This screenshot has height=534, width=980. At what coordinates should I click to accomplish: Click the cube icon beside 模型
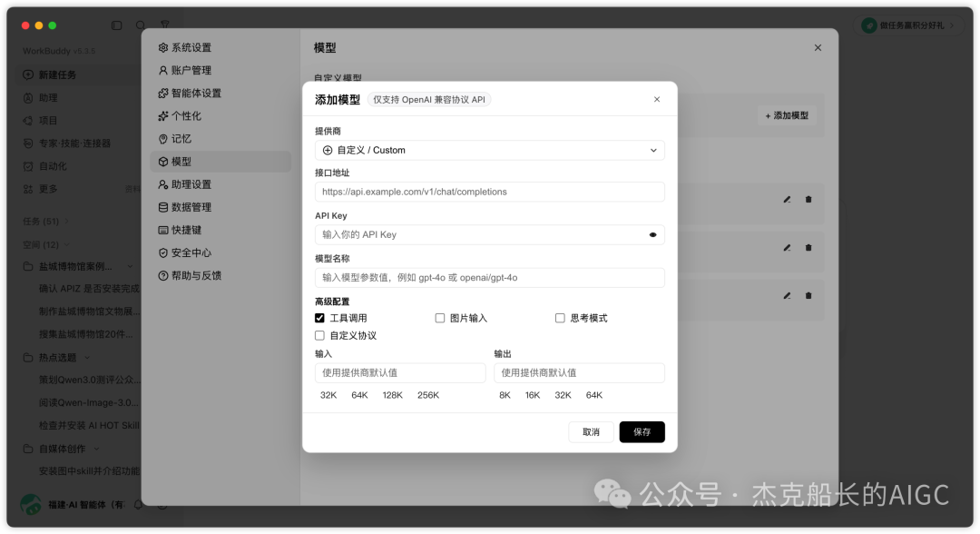pos(163,162)
